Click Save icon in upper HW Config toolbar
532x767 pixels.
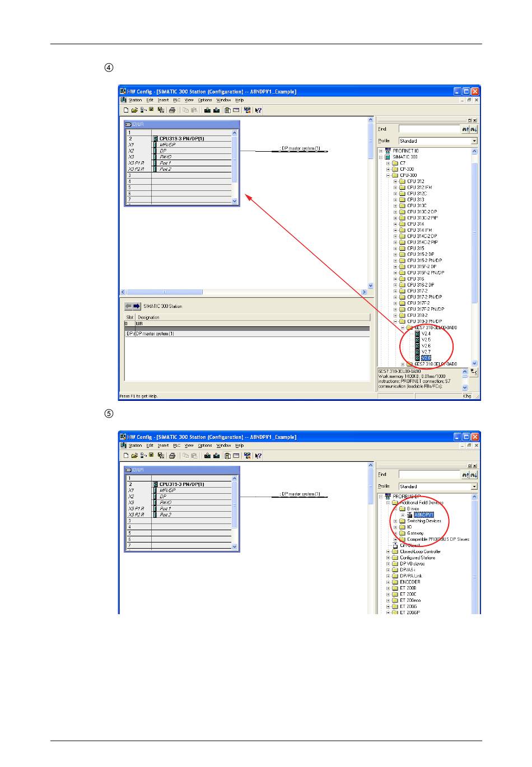pos(151,110)
